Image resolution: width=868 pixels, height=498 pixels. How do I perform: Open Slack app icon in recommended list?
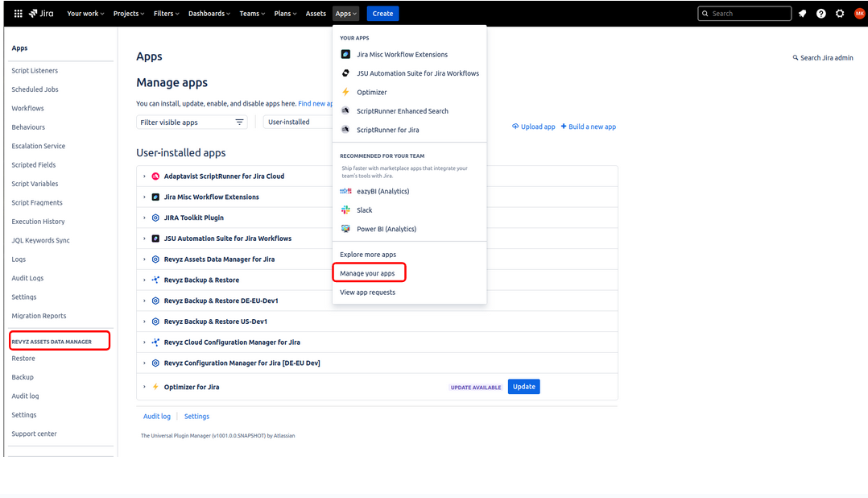345,210
